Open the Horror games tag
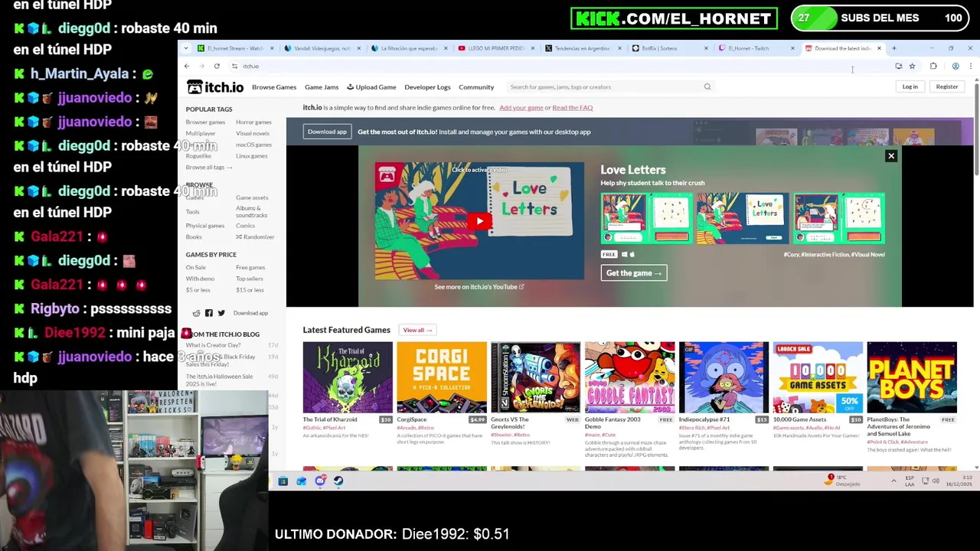Viewport: 980px width, 551px height. coord(253,122)
